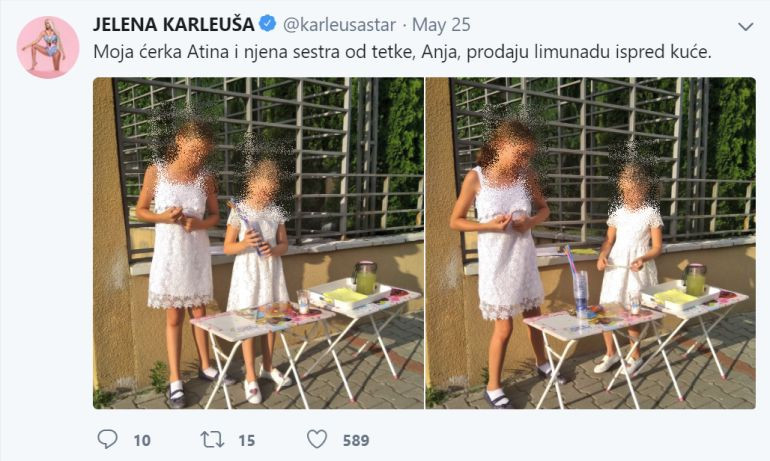Open the right lemonade stand photo
The height and width of the screenshot is (461, 770).
point(591,243)
